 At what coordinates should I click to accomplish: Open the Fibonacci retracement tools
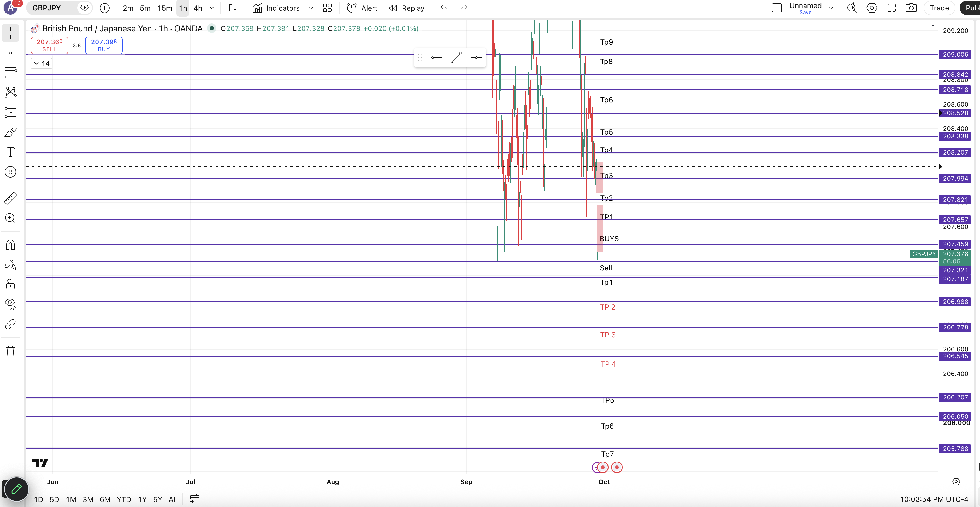(11, 72)
